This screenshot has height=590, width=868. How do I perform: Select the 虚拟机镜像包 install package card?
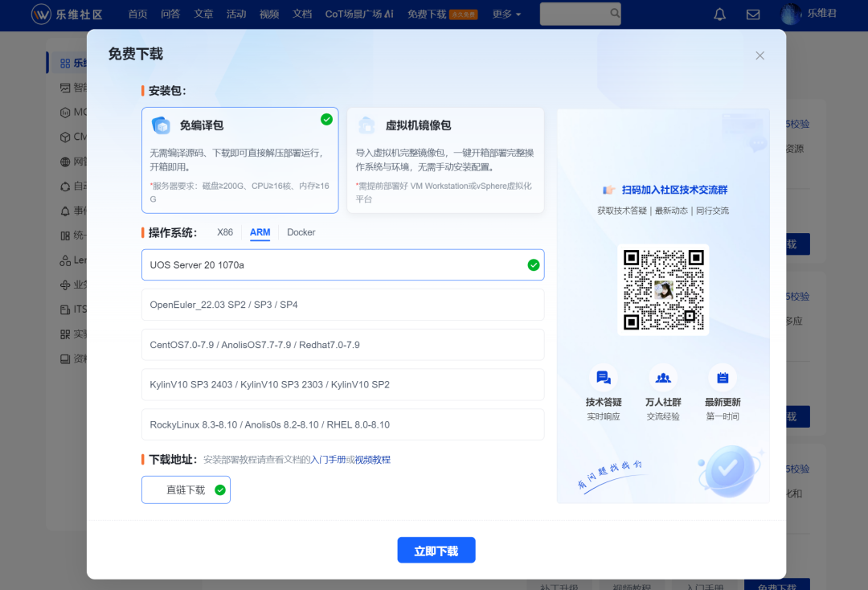445,160
